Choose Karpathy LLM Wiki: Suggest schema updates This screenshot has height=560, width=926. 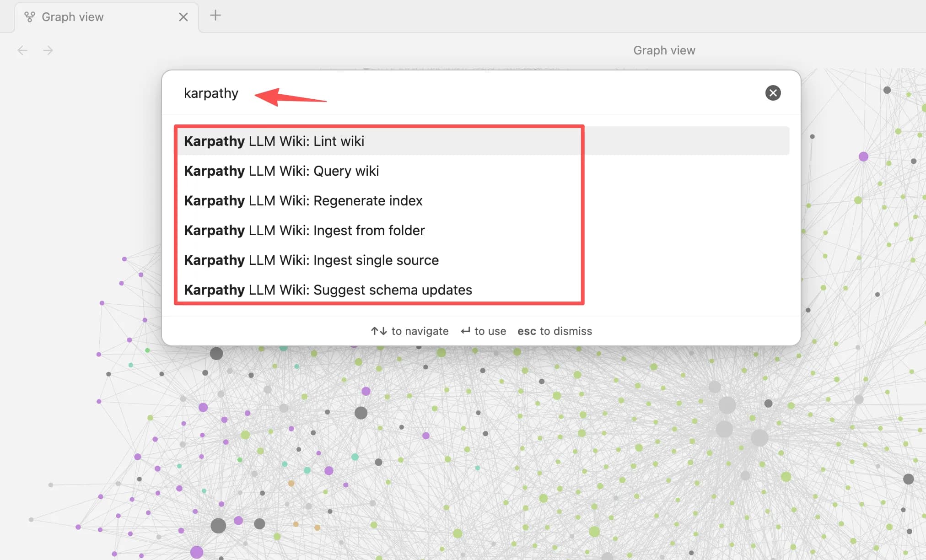coord(481,290)
